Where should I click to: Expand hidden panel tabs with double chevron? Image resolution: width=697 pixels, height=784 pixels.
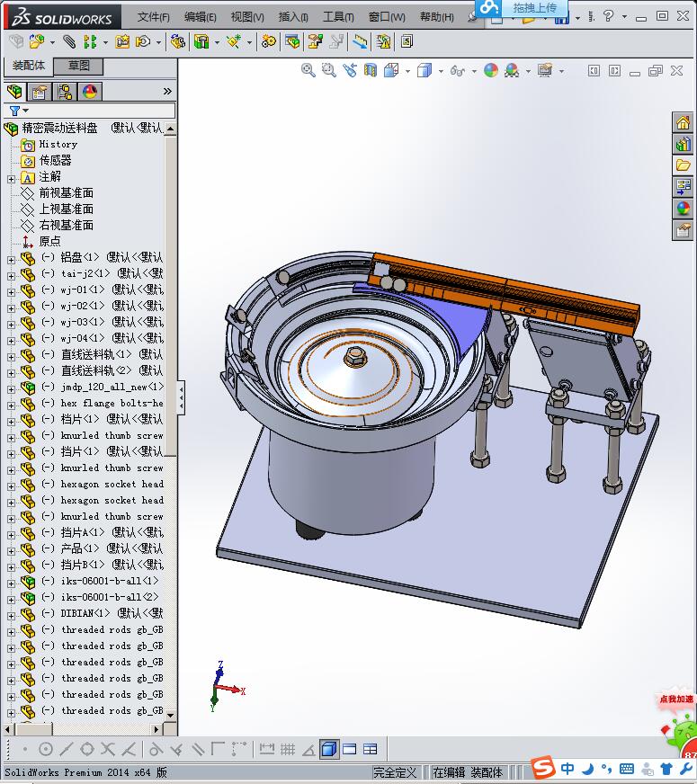point(167,92)
